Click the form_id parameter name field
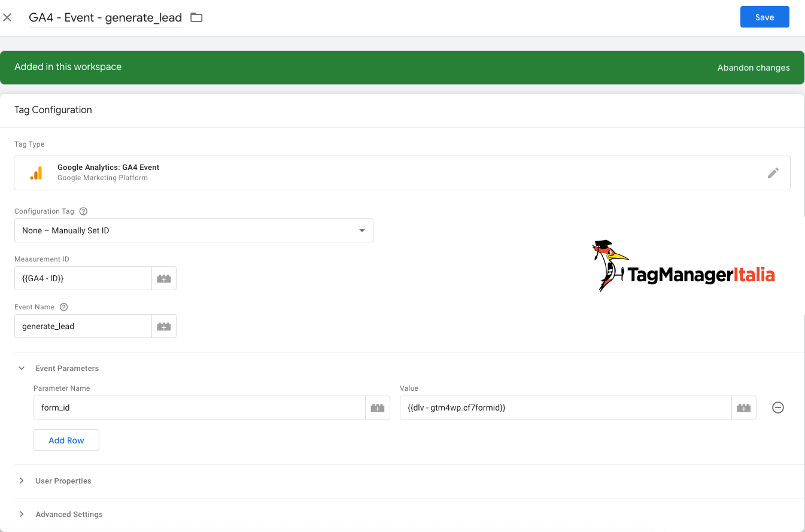The image size is (805, 532). pos(199,408)
